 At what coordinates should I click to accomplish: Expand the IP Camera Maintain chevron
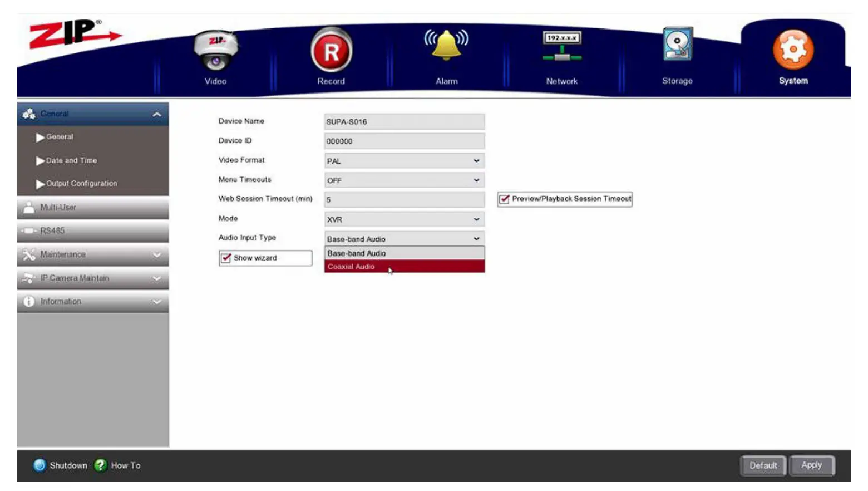tap(157, 278)
